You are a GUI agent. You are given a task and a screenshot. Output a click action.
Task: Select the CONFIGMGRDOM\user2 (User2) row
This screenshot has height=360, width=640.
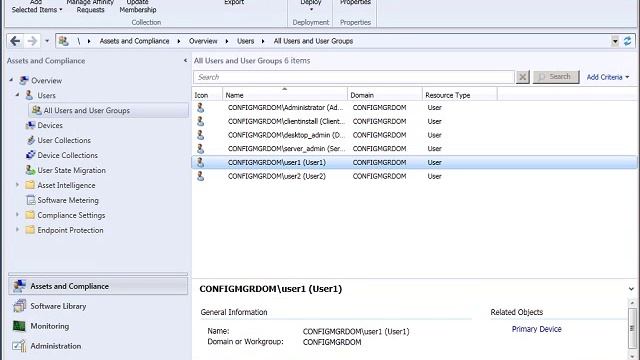tap(414, 176)
